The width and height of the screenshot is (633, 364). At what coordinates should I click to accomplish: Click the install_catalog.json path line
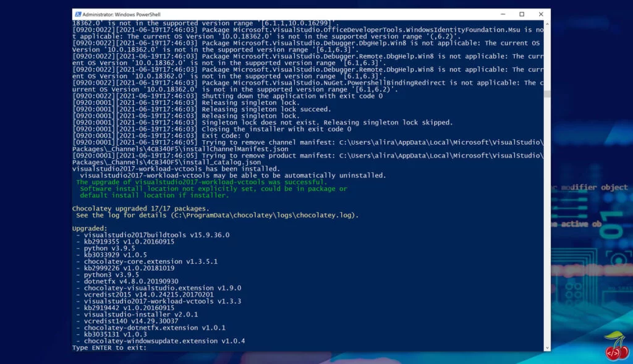click(x=166, y=163)
